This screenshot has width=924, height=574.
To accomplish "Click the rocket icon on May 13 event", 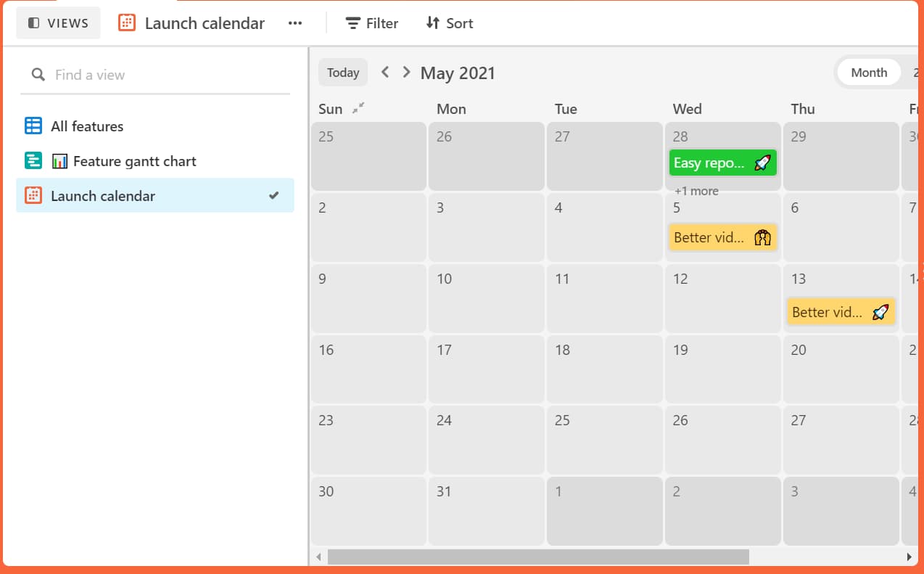I will [881, 312].
